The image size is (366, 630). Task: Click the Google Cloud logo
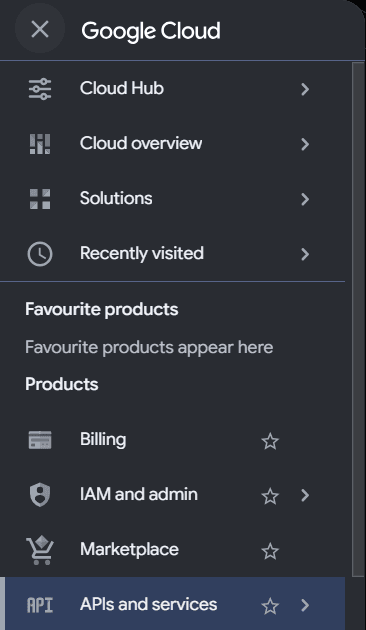151,31
